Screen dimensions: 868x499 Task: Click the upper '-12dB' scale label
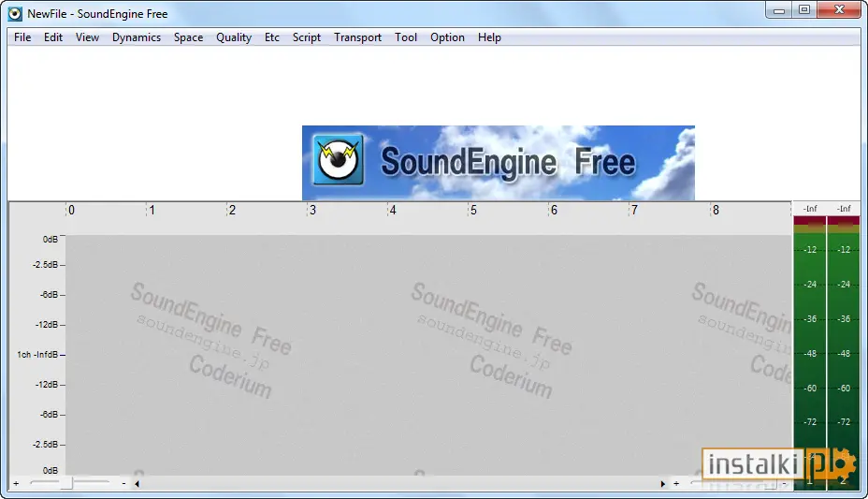click(47, 325)
